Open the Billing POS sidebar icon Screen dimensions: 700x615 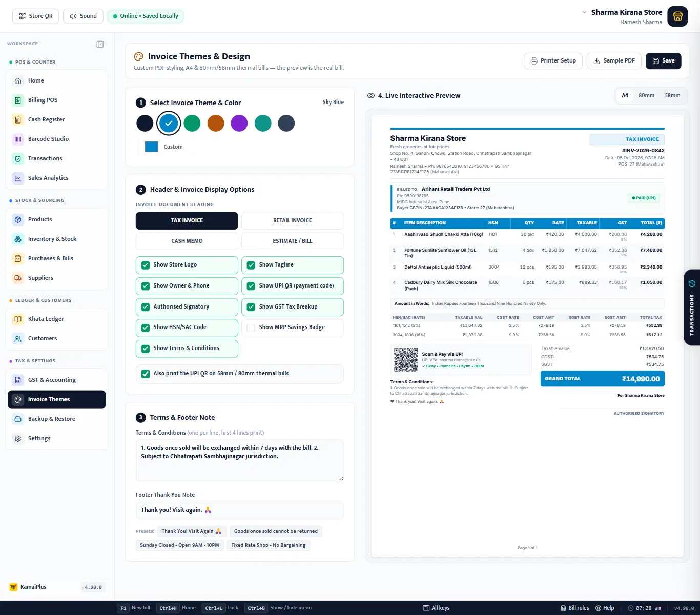point(18,100)
